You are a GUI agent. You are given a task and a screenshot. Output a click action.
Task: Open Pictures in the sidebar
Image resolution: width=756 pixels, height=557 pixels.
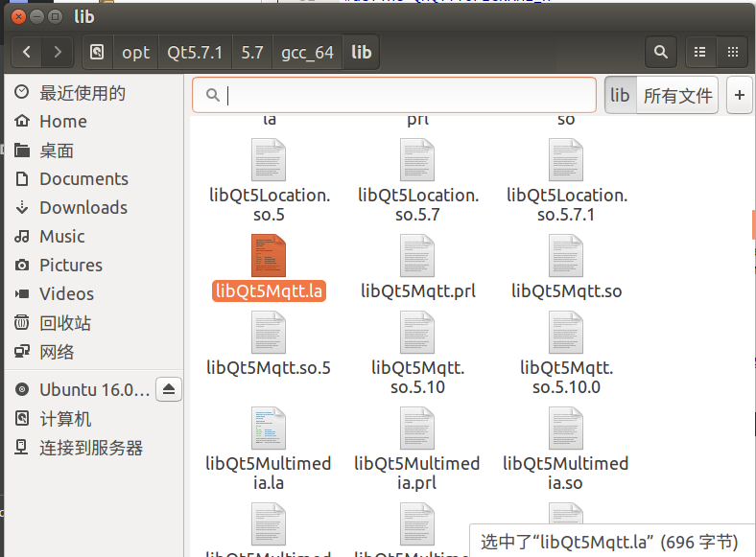click(94, 265)
